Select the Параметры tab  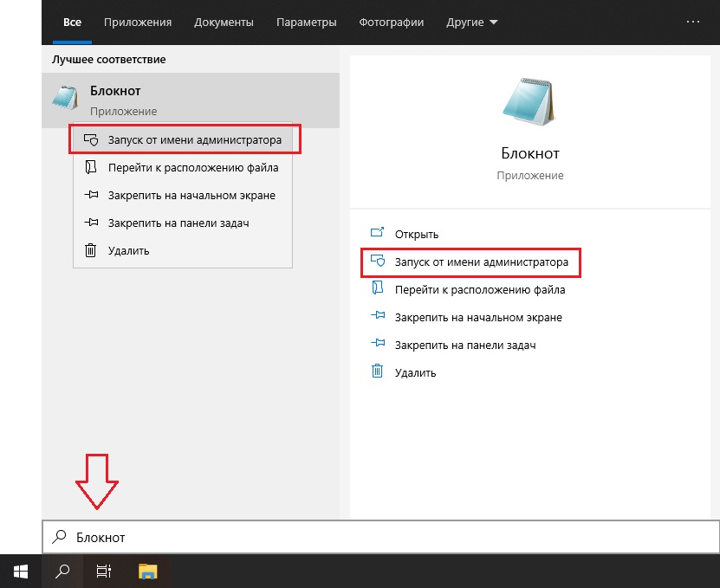[306, 22]
